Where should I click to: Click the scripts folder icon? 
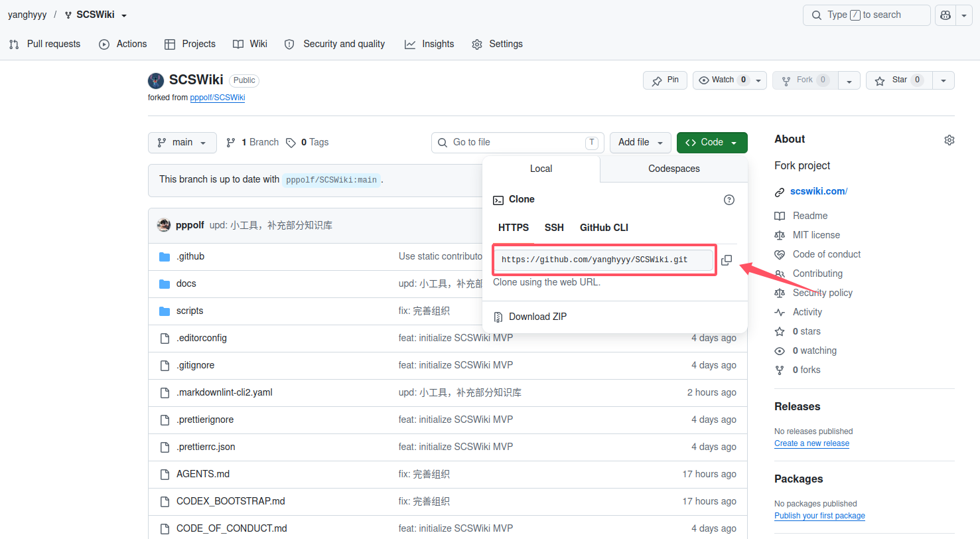[x=165, y=311]
